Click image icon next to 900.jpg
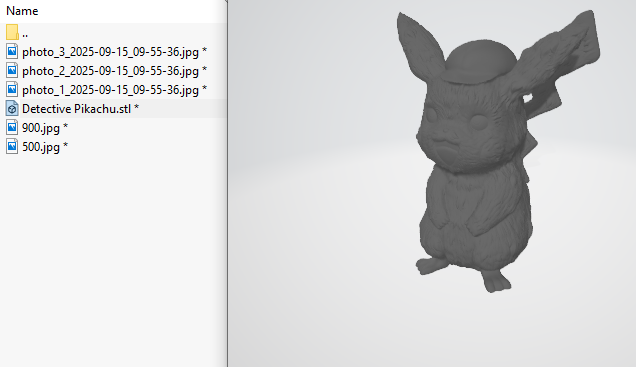This screenshot has height=367, width=636. (x=12, y=128)
